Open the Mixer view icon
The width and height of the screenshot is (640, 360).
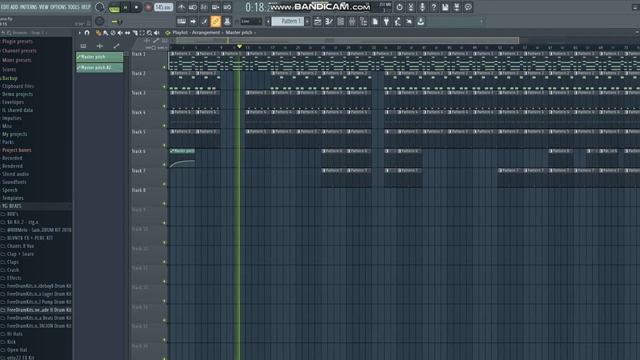pyautogui.click(x=352, y=21)
